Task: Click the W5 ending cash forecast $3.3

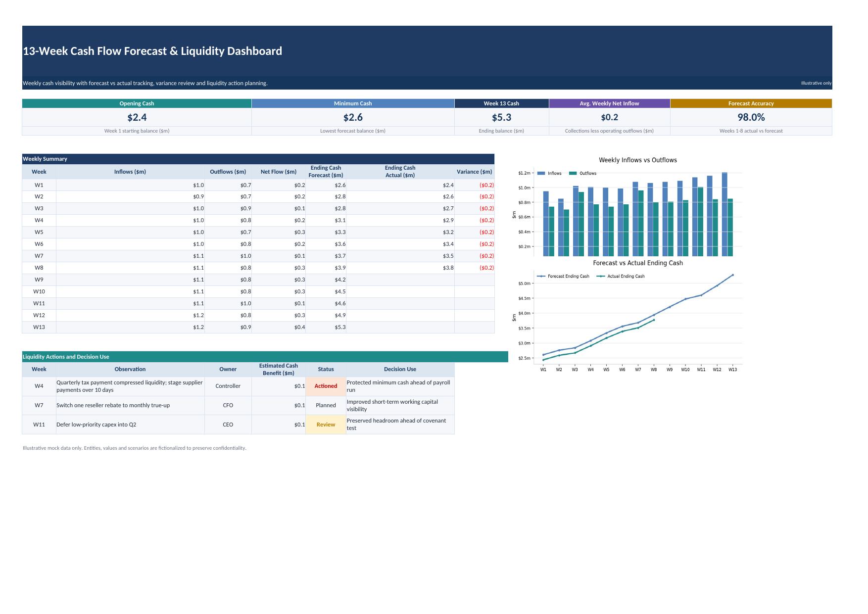Action: (326, 233)
